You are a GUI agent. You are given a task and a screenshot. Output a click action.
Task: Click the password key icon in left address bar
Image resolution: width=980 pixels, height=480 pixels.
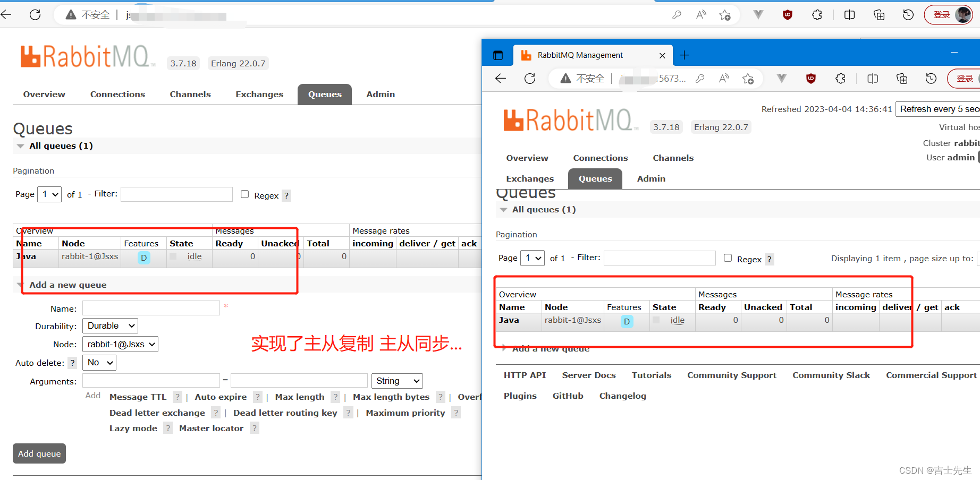(x=677, y=15)
